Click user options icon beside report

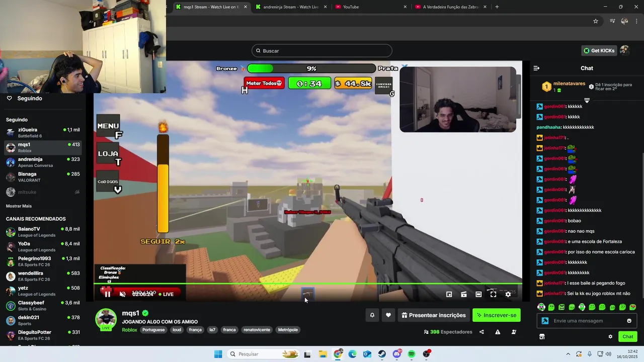click(x=514, y=332)
